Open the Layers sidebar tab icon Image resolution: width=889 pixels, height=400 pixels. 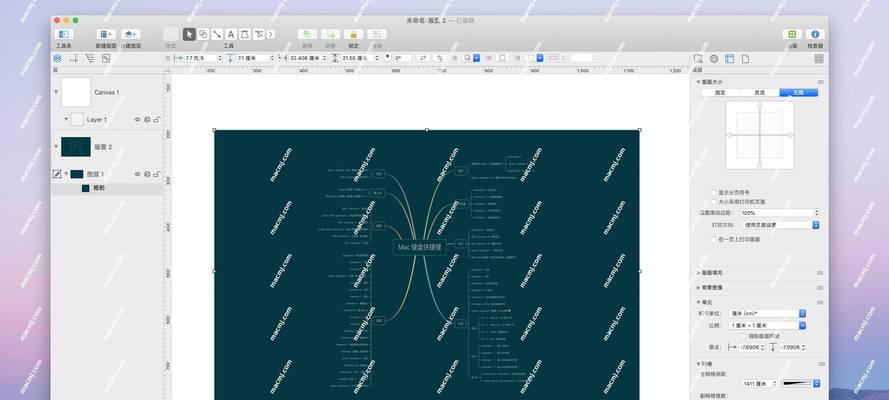pyautogui.click(x=57, y=58)
